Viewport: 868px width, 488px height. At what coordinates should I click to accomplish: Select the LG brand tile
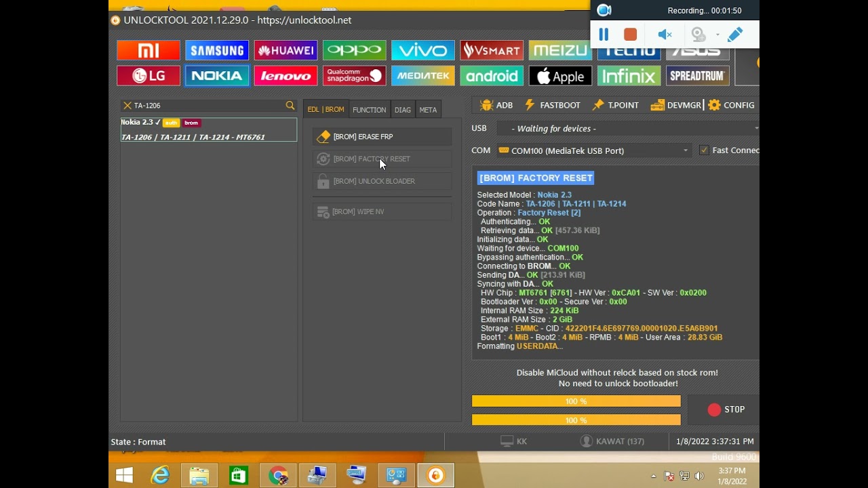(x=148, y=76)
